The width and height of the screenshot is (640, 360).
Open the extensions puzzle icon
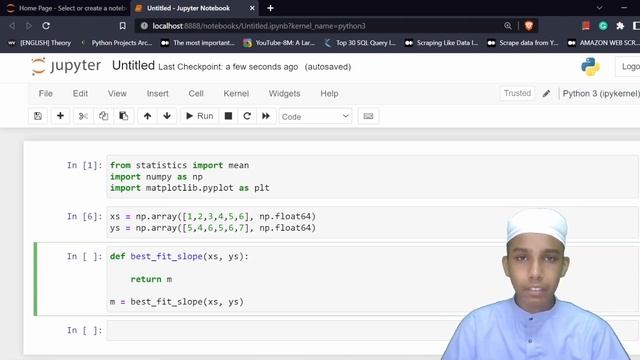point(620,26)
